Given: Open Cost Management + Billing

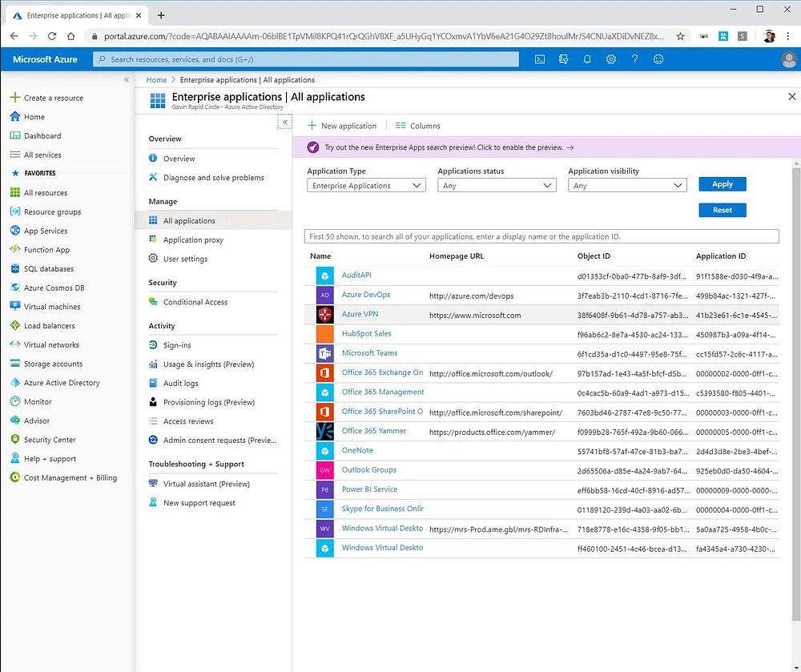Looking at the screenshot, I should tap(70, 477).
